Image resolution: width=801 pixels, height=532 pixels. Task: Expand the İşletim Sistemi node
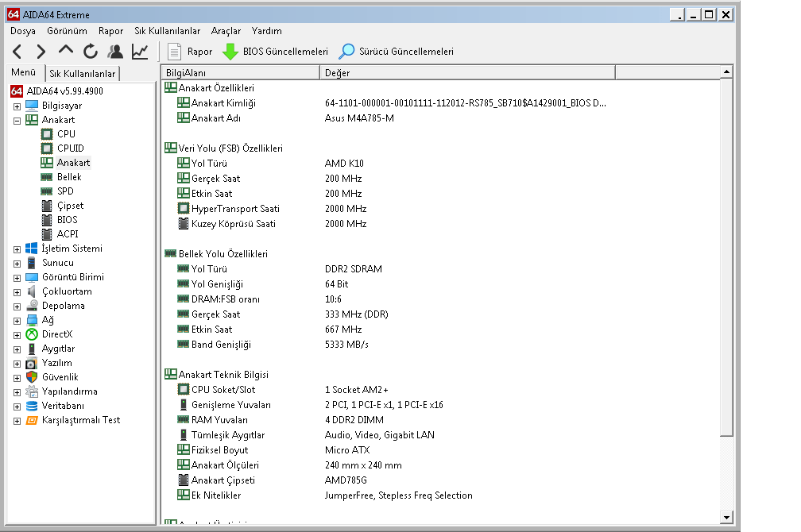(x=17, y=249)
